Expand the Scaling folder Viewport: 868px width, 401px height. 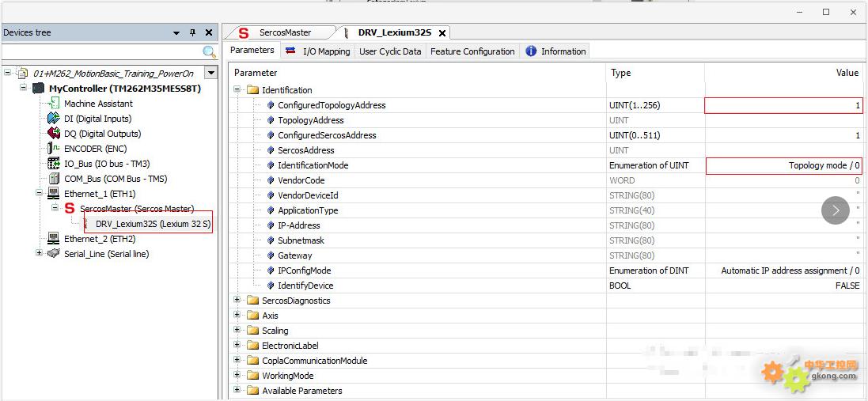(237, 330)
